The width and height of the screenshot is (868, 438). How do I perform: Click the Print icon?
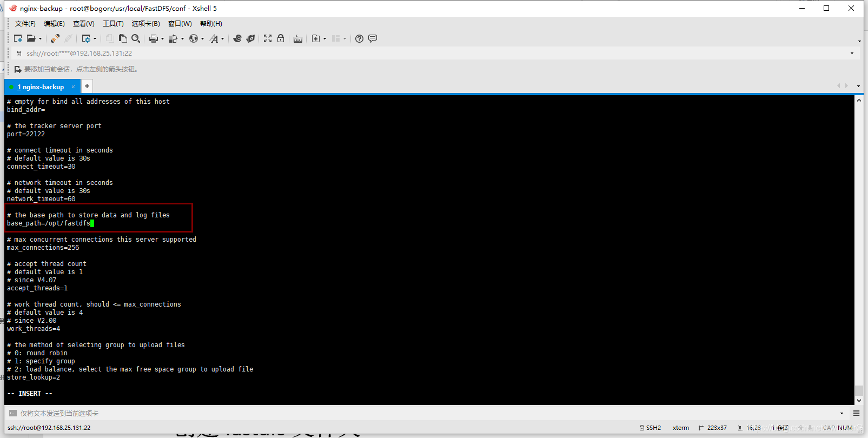tap(154, 38)
